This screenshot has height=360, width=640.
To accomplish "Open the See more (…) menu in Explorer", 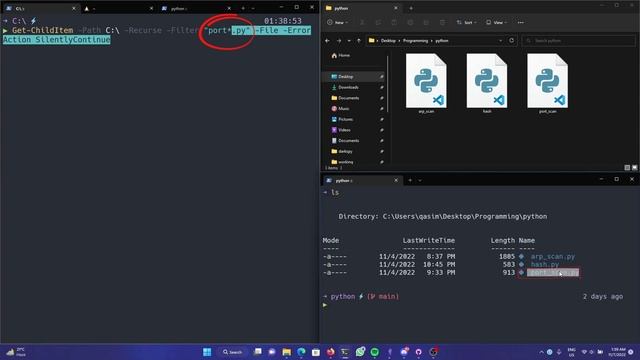I will click(x=520, y=22).
